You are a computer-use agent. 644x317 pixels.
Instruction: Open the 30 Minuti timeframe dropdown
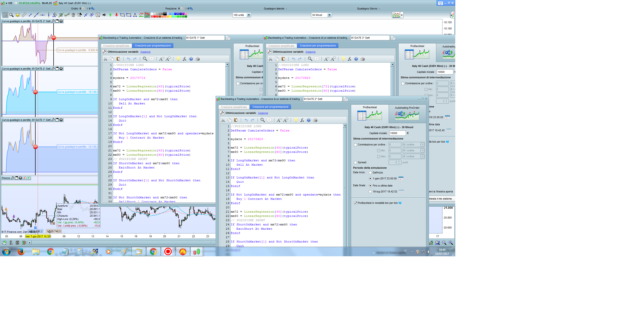pos(329,15)
